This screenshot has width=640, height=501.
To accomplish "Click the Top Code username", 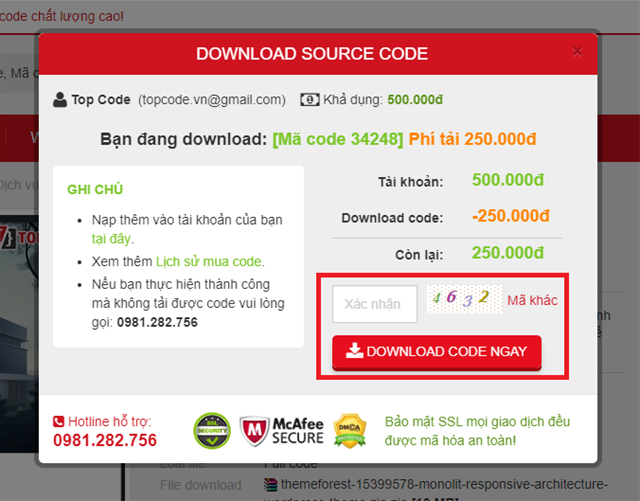I will coord(101,100).
